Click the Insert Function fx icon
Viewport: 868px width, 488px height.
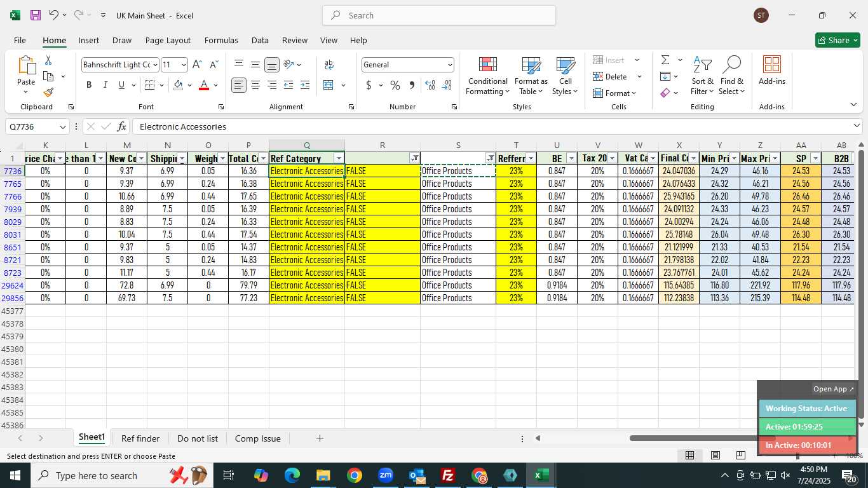122,126
